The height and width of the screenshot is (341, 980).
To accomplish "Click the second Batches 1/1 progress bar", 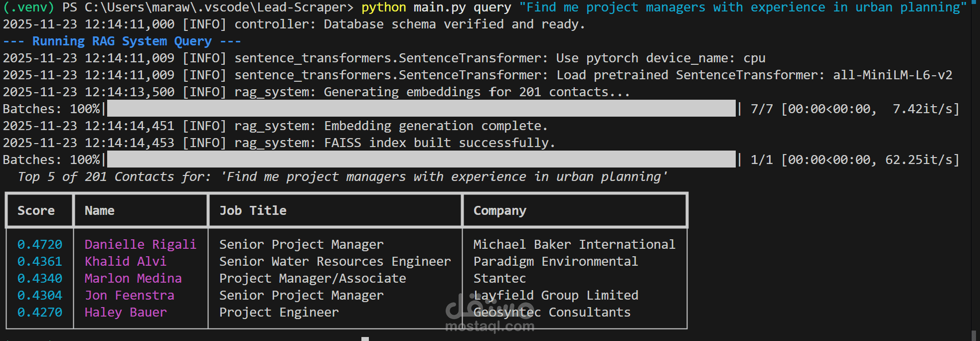I will (421, 160).
